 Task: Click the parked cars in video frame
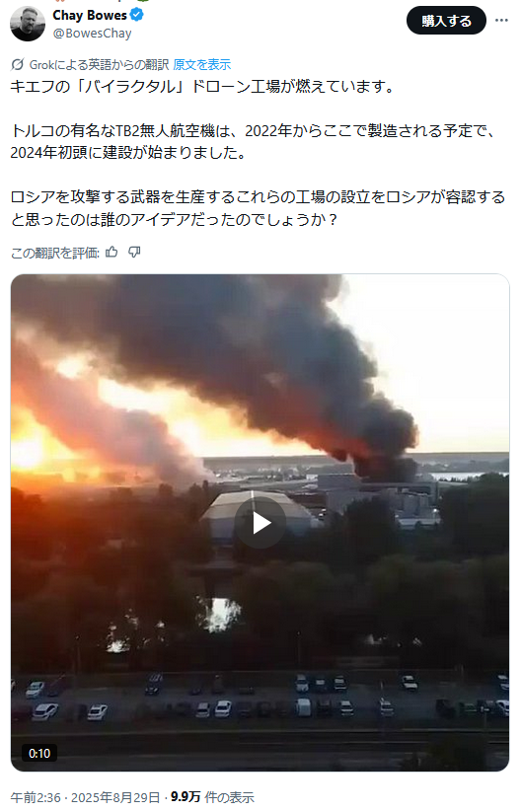259,697
